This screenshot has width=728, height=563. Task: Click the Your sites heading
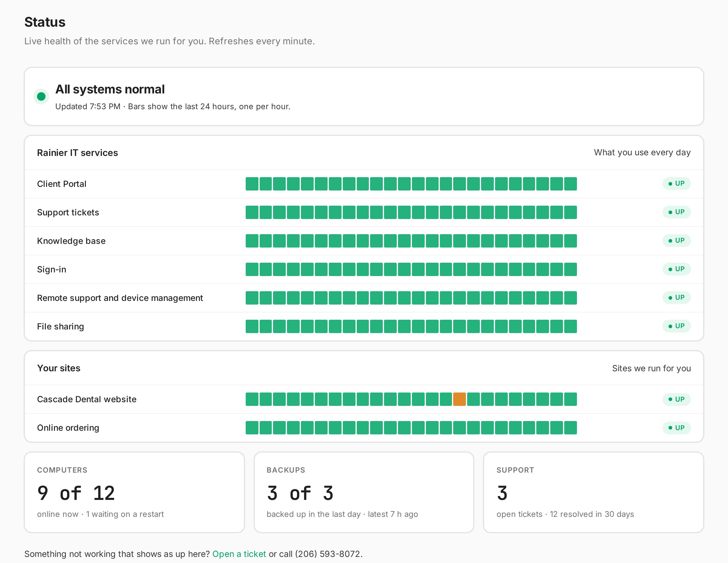point(59,368)
